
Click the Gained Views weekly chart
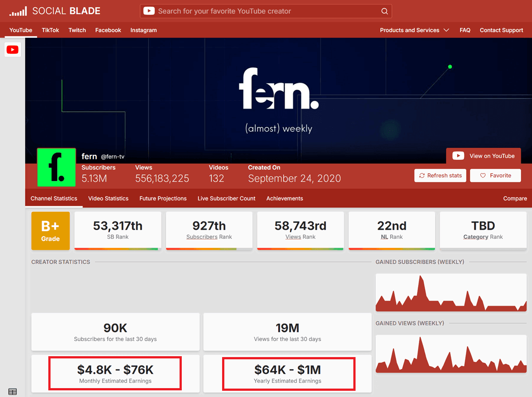(x=451, y=354)
